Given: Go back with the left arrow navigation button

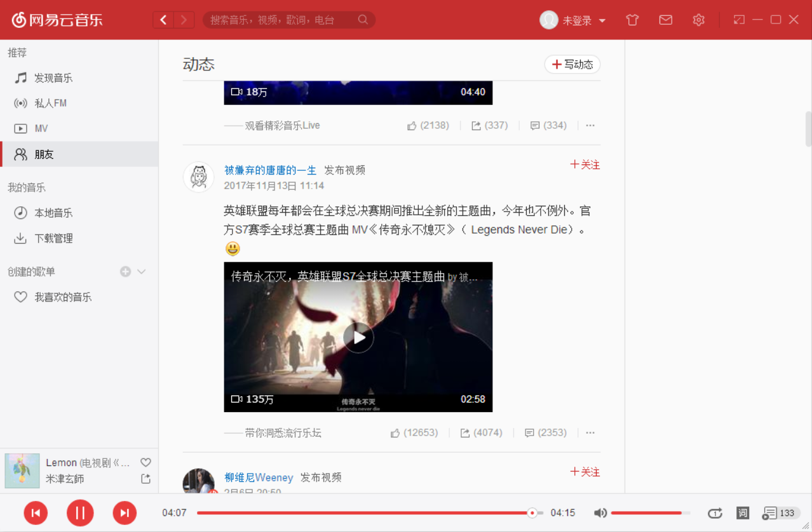Looking at the screenshot, I should [x=163, y=20].
